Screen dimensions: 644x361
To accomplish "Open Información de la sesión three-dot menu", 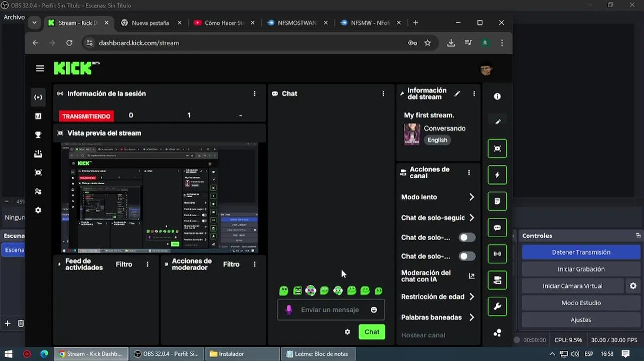I will click(254, 94).
